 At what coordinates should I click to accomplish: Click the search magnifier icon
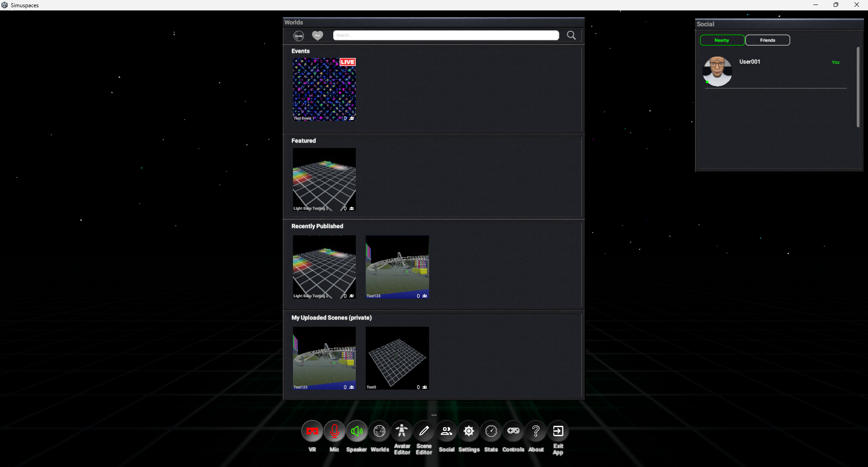571,35
